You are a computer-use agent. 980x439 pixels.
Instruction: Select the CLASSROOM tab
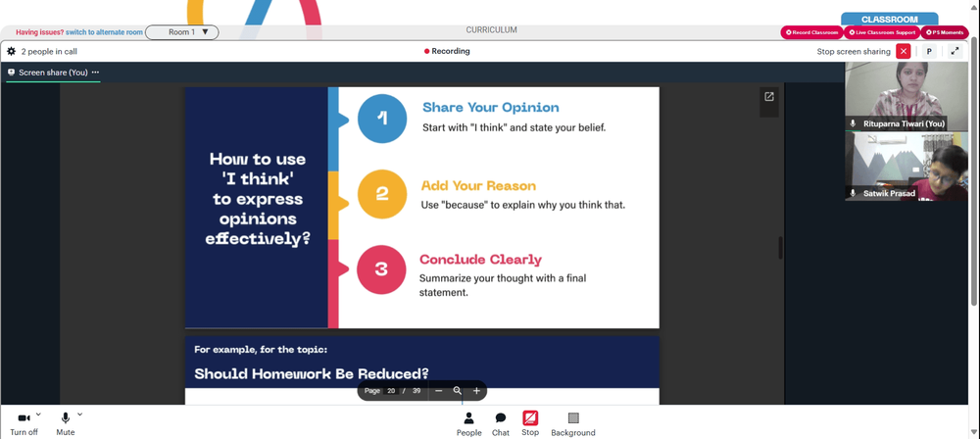tap(890, 20)
